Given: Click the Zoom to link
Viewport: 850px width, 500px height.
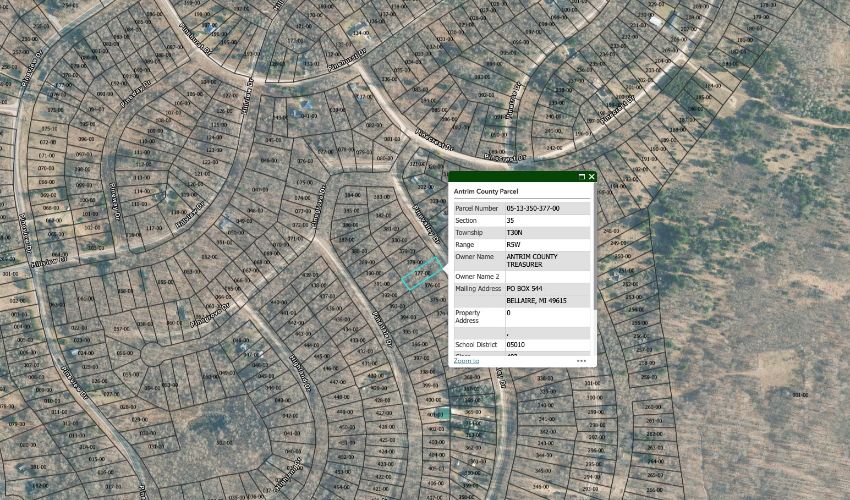Looking at the screenshot, I should coord(466,361).
